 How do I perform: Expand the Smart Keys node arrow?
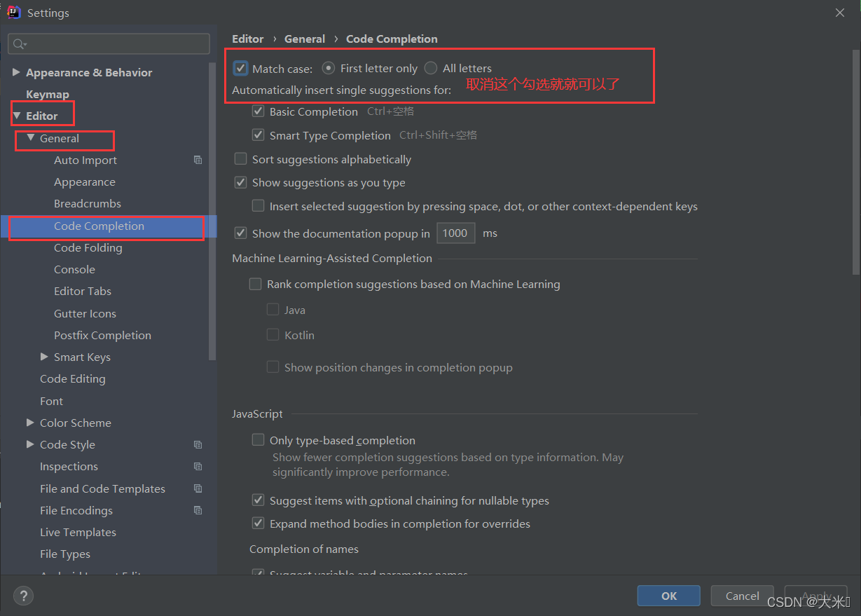click(x=45, y=357)
